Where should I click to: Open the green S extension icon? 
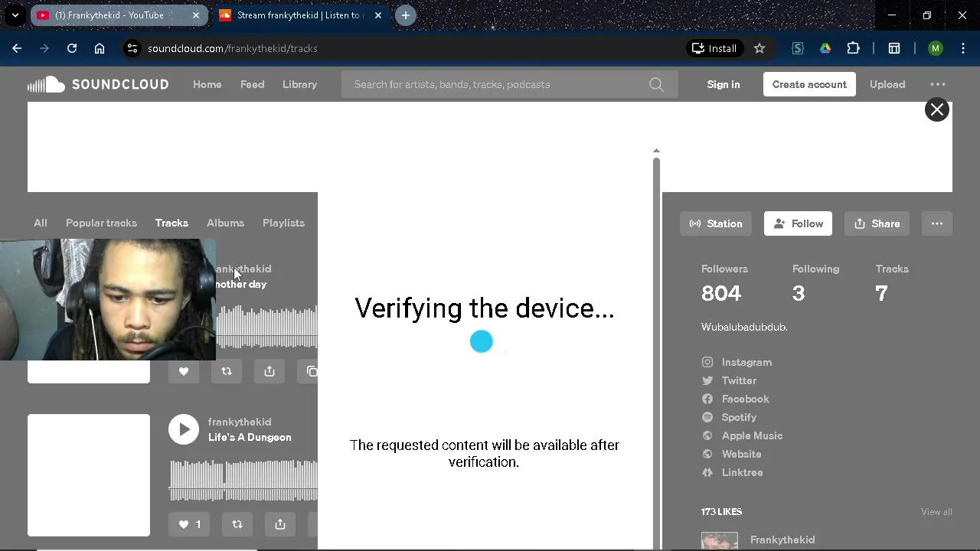point(798,48)
